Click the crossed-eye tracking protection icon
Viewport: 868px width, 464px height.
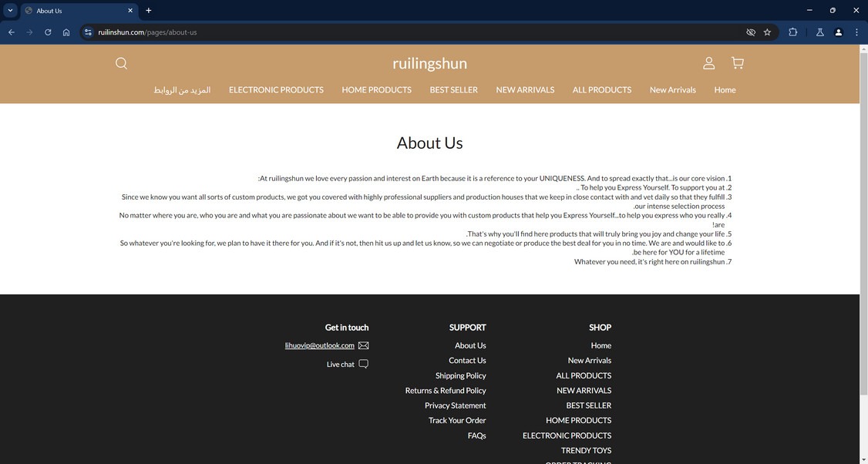(751, 32)
